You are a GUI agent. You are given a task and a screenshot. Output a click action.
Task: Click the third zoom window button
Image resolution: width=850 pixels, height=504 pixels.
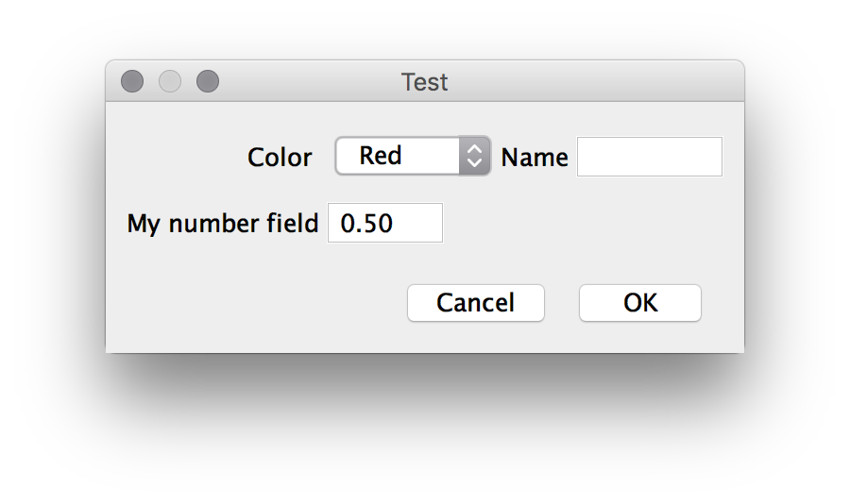[x=208, y=82]
